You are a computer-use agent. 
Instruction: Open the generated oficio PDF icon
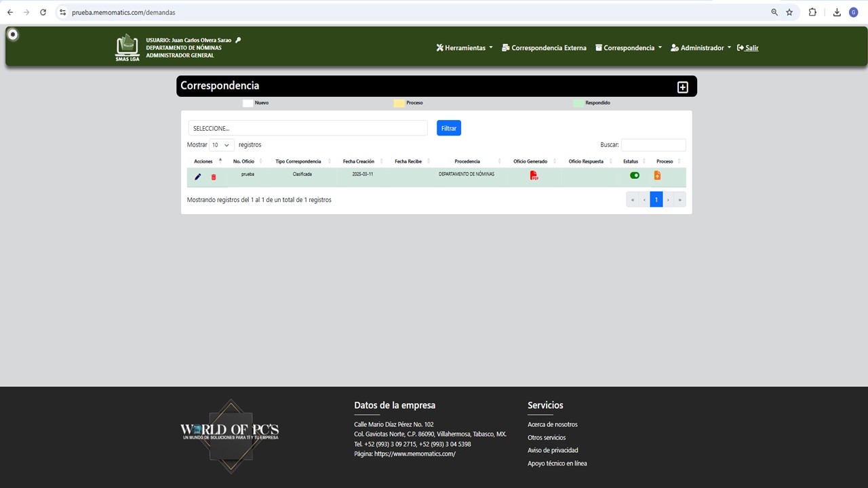534,176
